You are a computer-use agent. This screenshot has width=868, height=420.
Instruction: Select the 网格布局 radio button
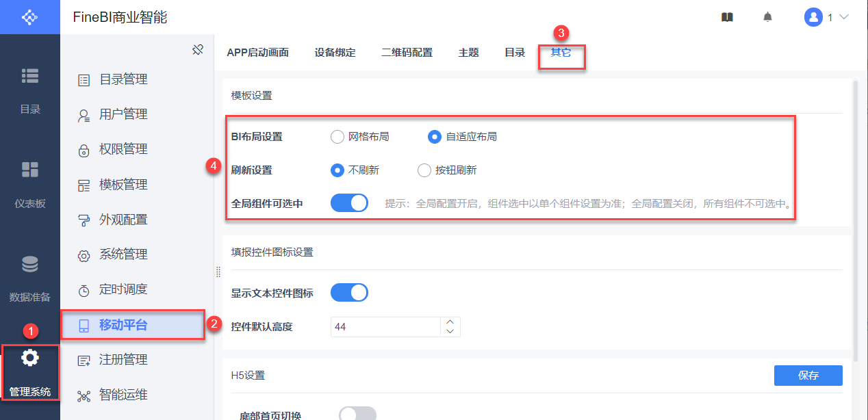(337, 137)
